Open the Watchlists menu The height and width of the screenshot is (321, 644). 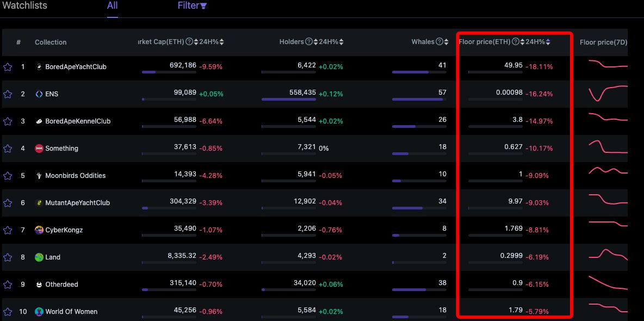click(24, 6)
